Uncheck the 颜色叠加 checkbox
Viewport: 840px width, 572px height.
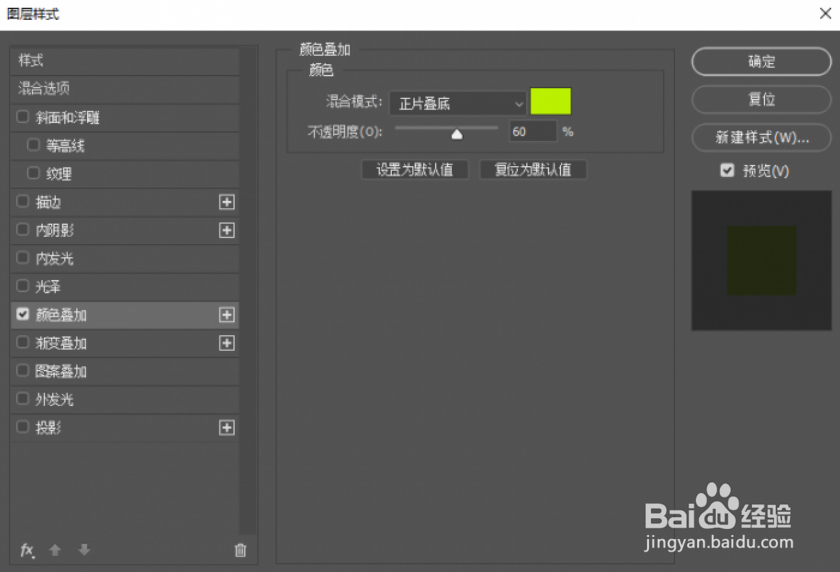[x=22, y=314]
